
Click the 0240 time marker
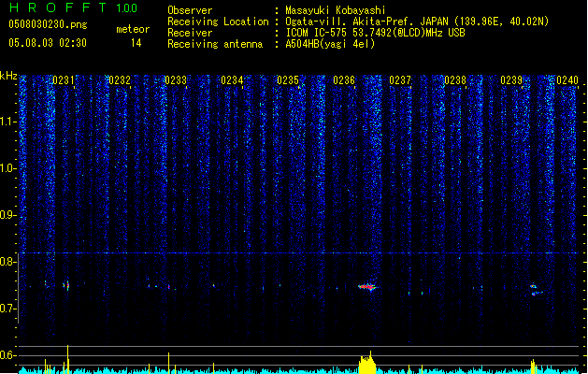(567, 80)
